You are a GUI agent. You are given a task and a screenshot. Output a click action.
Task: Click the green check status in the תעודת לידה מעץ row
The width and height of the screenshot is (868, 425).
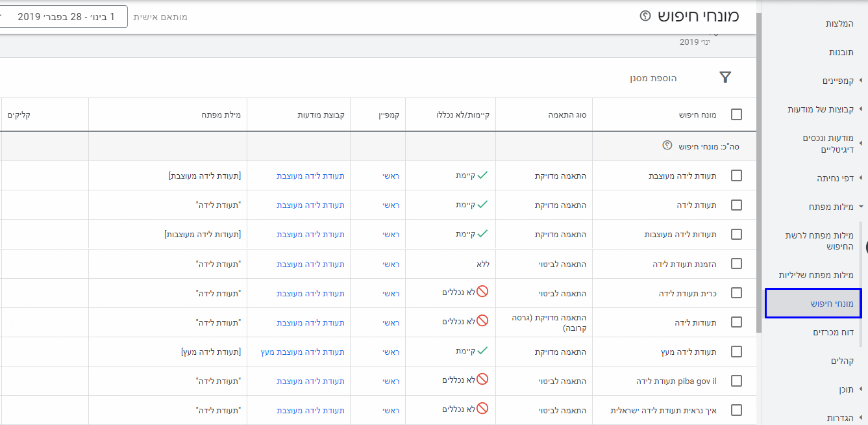482,351
